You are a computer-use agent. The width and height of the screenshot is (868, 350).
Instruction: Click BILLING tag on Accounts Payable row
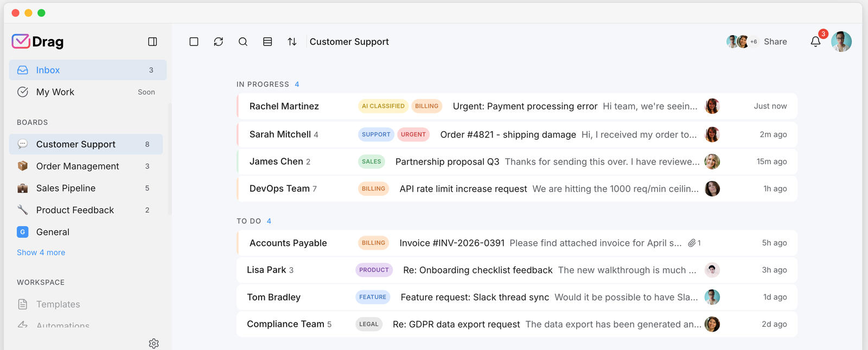(373, 243)
